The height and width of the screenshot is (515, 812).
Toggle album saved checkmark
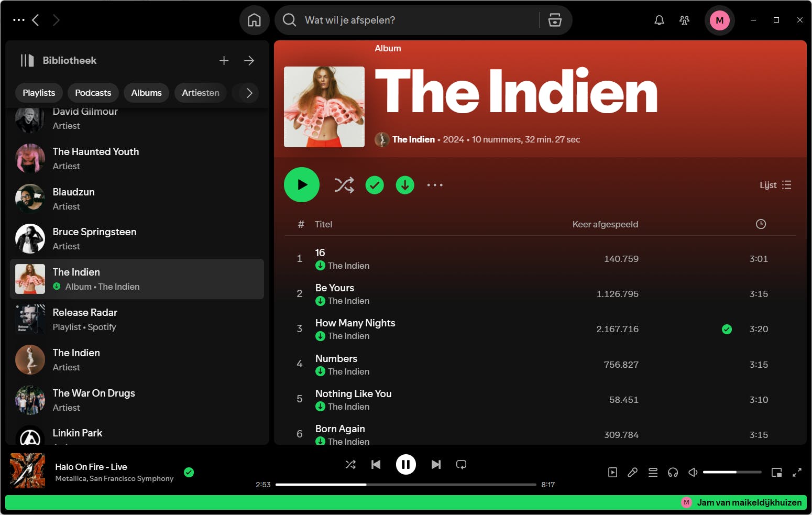click(375, 185)
